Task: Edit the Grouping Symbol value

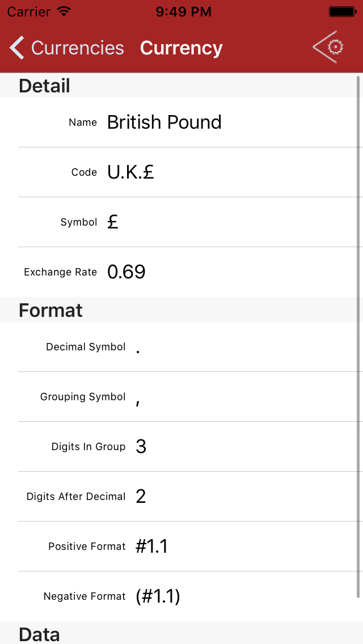Action: (138, 398)
